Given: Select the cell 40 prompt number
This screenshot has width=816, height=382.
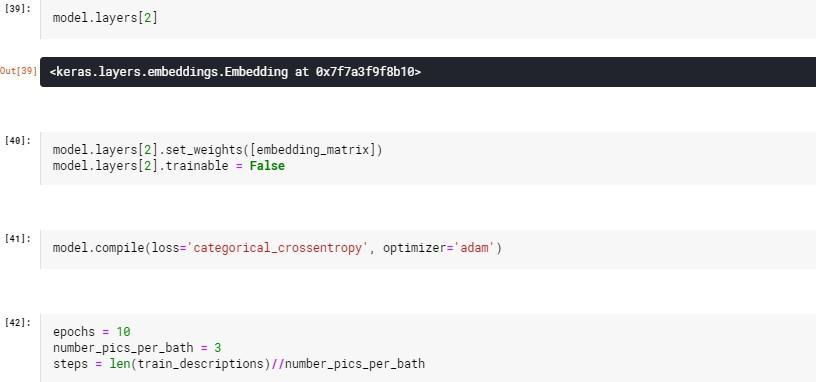Looking at the screenshot, I should click(x=18, y=140).
